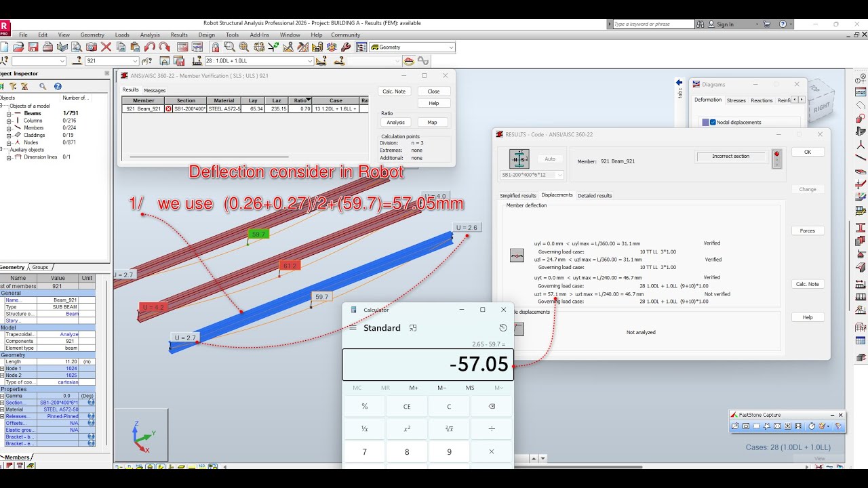Open the Geometry layout dropdown
The width and height of the screenshot is (868, 488).
451,47
